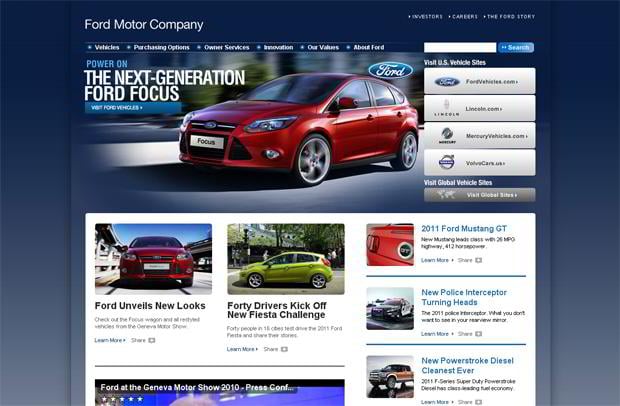Click the Ford logo beside FordVehicles.com
The image size is (620, 406).
(x=447, y=81)
